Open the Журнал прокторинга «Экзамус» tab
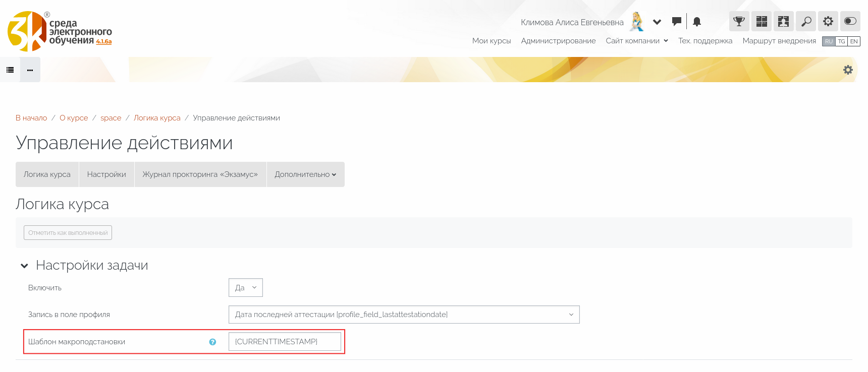This screenshot has width=868, height=372. [200, 174]
